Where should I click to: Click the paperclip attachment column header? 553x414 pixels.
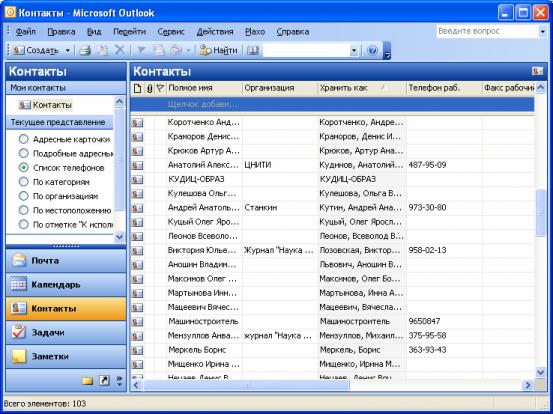coord(150,88)
